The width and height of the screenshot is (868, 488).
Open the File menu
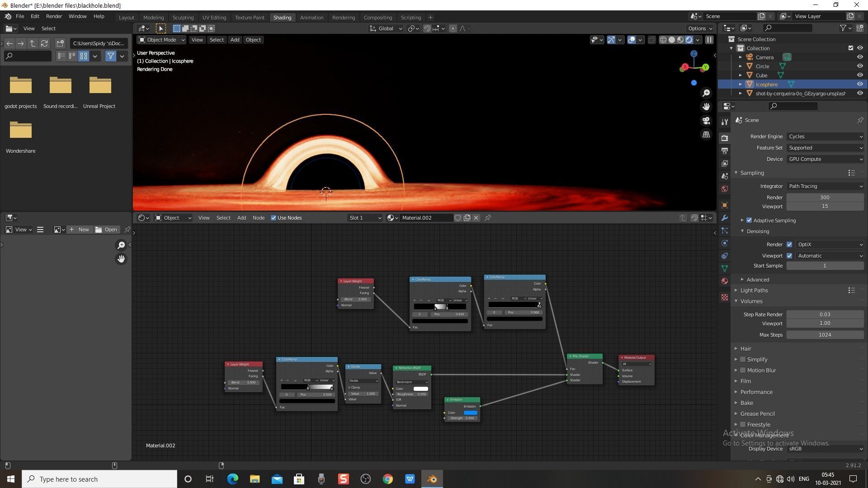[20, 16]
